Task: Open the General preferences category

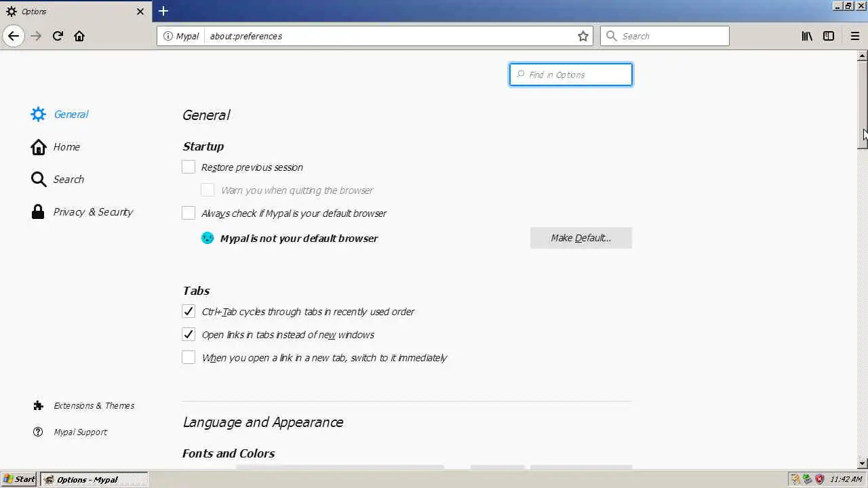Action: click(x=60, y=115)
